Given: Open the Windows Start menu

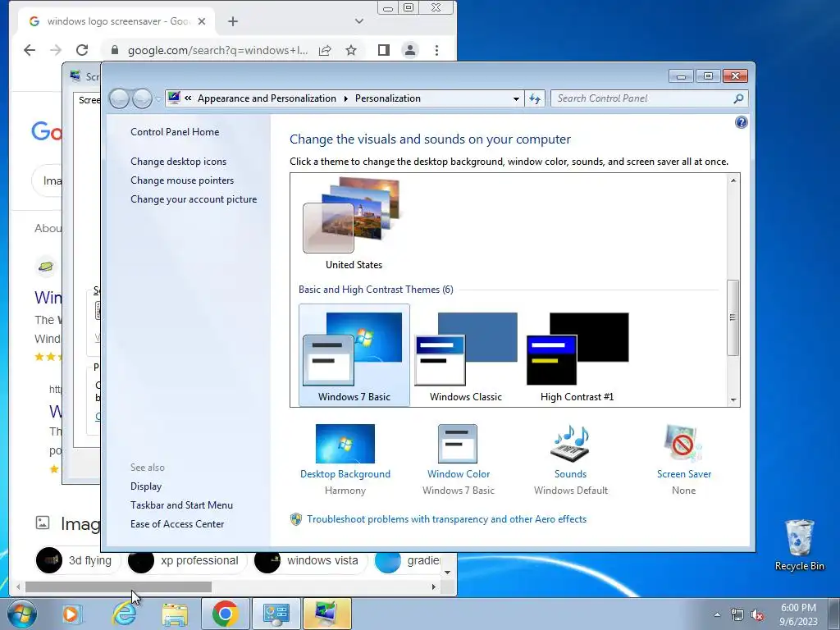Looking at the screenshot, I should [x=22, y=614].
